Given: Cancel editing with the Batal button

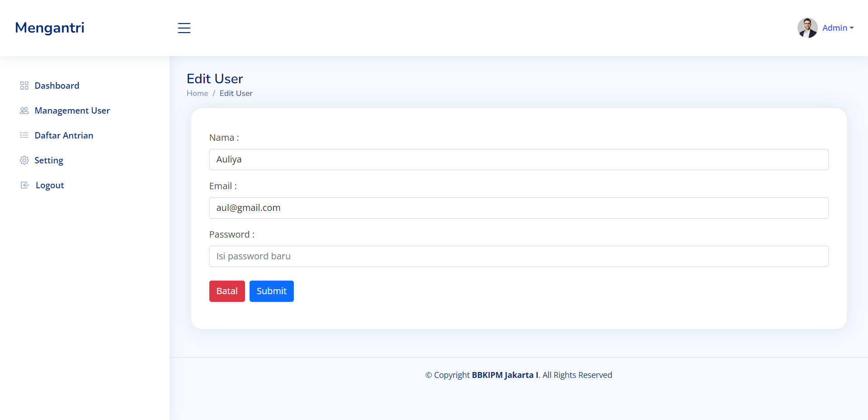Looking at the screenshot, I should tap(227, 291).
